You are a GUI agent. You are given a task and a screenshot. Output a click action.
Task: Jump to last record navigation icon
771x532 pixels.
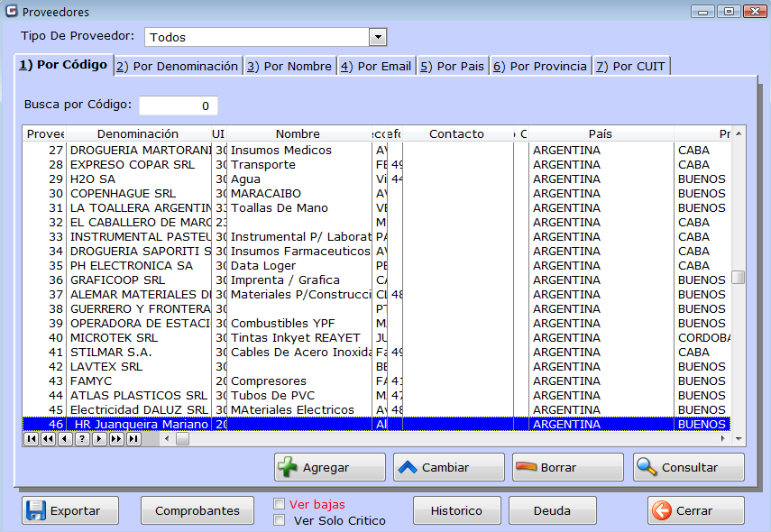(x=133, y=439)
